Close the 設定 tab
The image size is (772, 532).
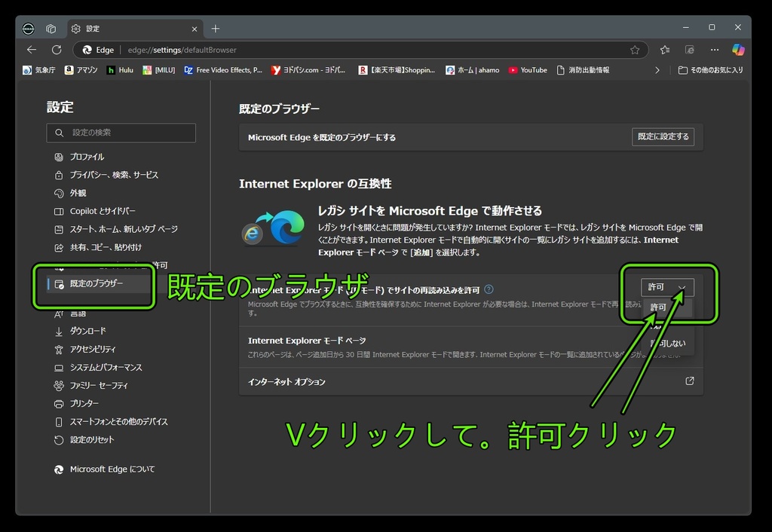tap(195, 29)
